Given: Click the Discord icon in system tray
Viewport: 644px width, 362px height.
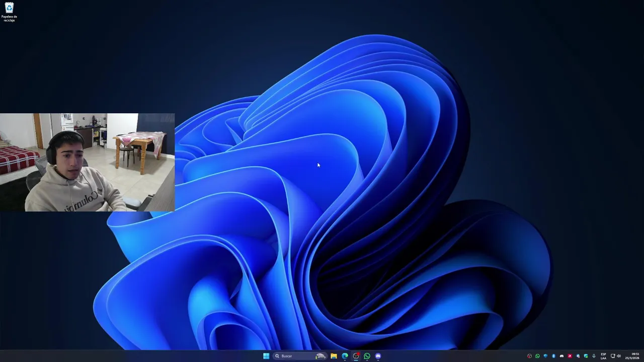Looking at the screenshot, I should coord(561,356).
